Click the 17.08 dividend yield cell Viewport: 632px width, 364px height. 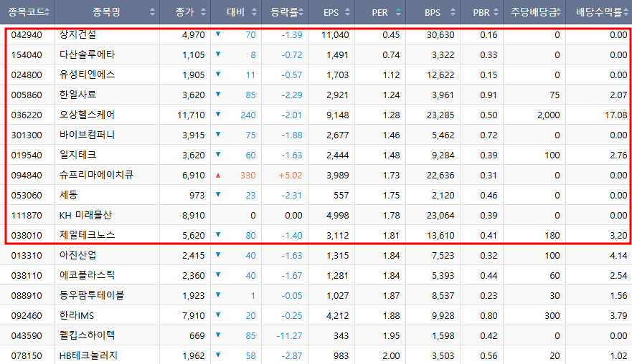pyautogui.click(x=616, y=115)
